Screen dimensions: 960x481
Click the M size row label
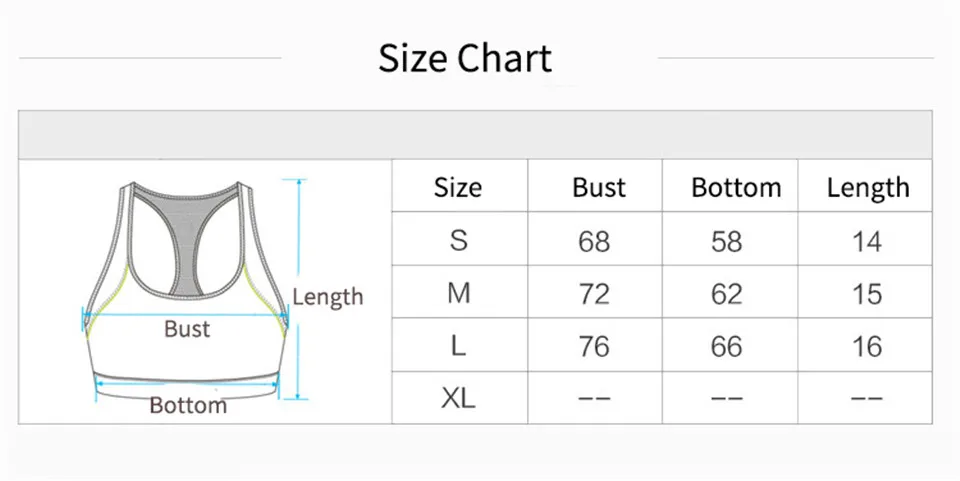point(458,293)
